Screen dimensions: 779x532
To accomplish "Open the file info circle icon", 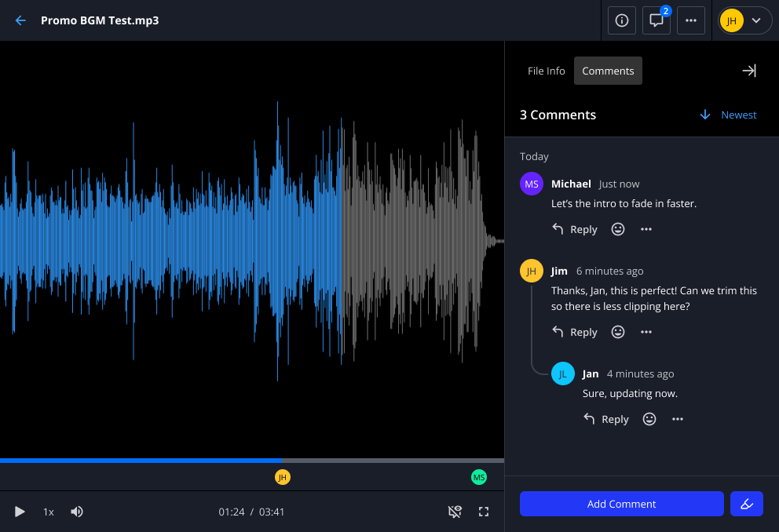I will click(622, 20).
